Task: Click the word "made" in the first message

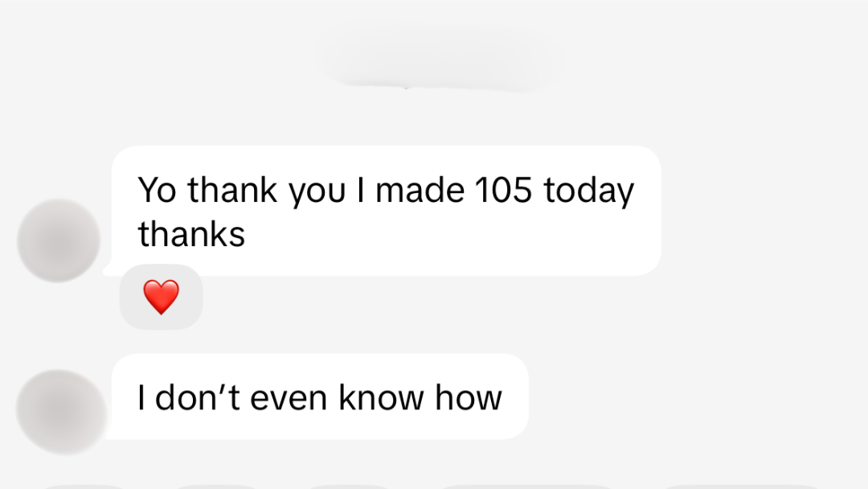Action: (x=420, y=191)
